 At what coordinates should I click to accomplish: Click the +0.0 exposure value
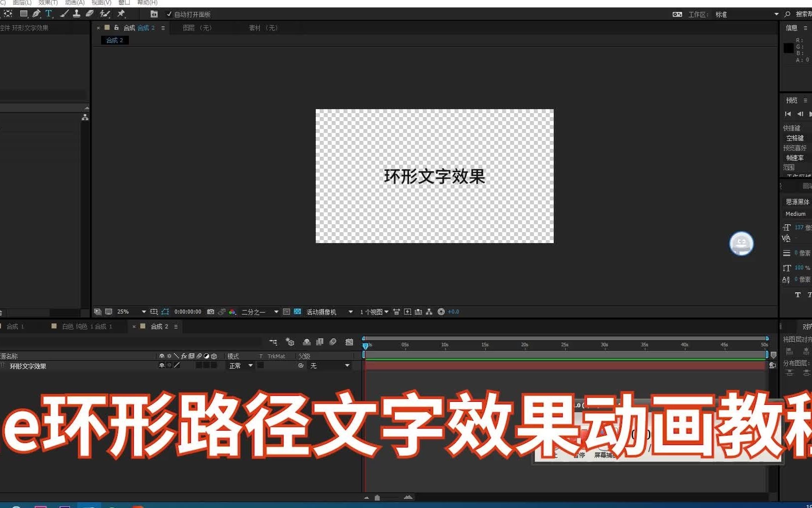pos(454,312)
